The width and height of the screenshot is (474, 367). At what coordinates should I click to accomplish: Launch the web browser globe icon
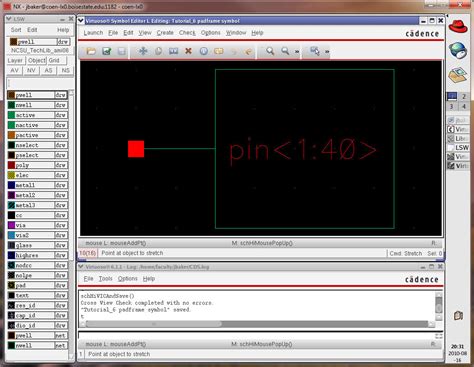tap(458, 50)
